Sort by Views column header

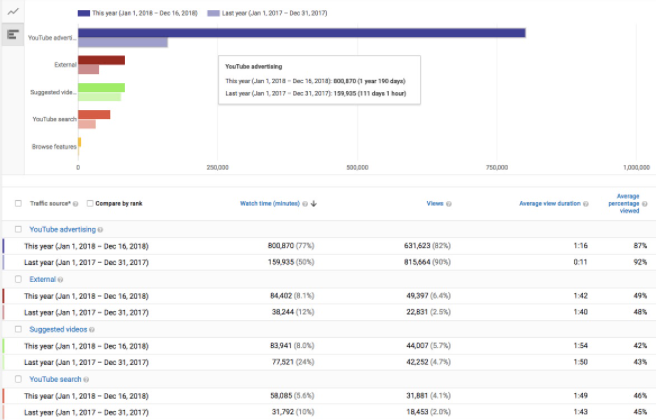(x=435, y=203)
